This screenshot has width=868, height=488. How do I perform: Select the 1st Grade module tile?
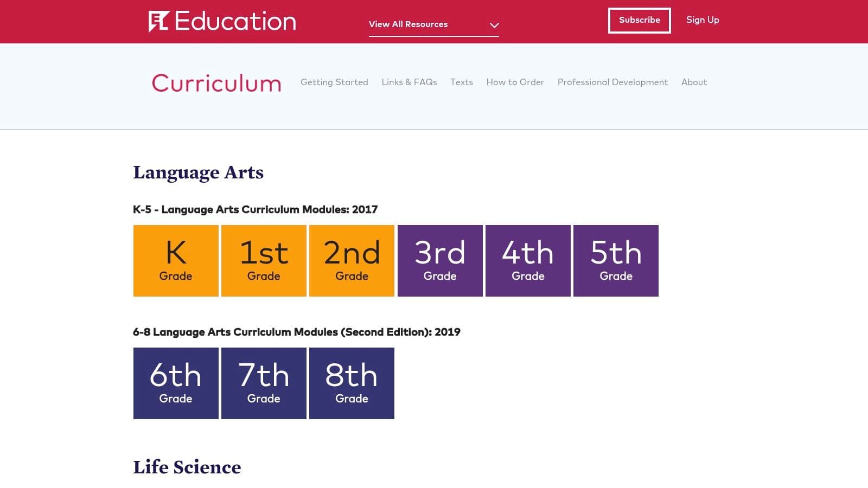click(264, 260)
